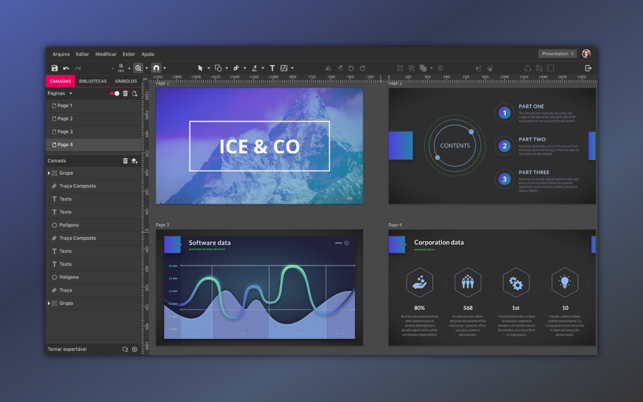Click the rotate left icon in the toolbar

(x=351, y=68)
